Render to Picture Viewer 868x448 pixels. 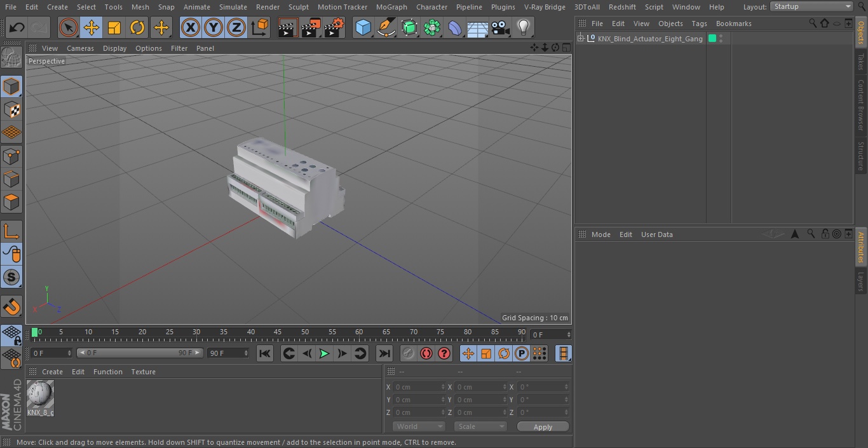(x=311, y=27)
